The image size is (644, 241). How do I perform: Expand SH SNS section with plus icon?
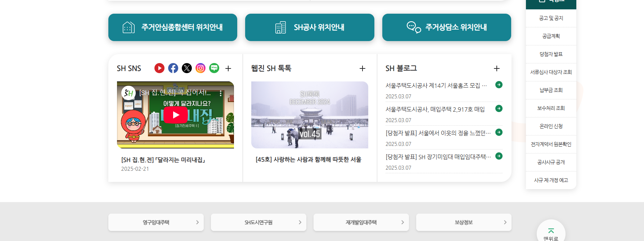click(228, 68)
